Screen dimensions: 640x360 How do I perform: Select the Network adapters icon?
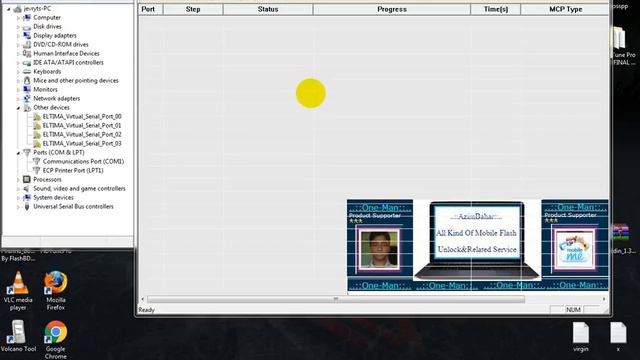(x=27, y=98)
